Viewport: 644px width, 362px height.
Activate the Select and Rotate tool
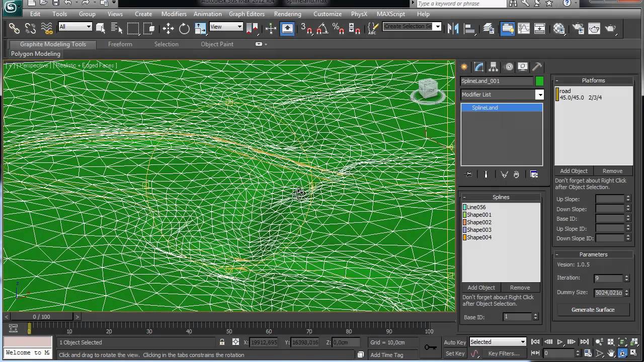click(184, 28)
